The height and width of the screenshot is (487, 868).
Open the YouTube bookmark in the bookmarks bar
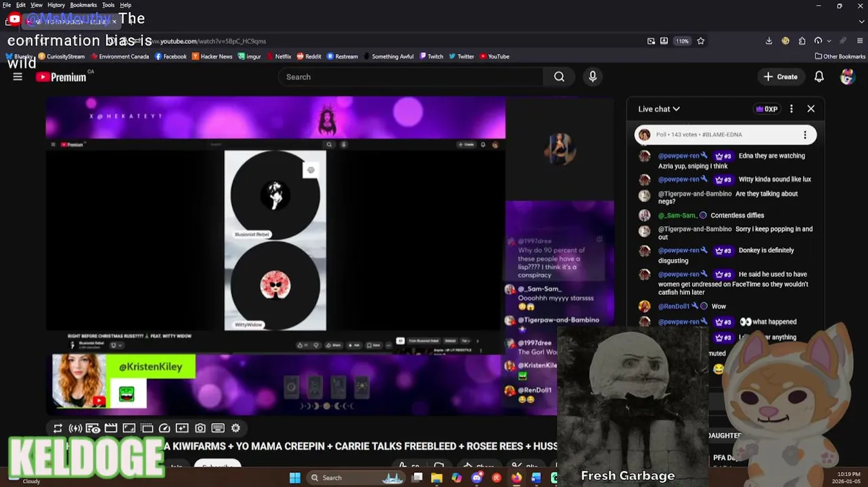(495, 57)
